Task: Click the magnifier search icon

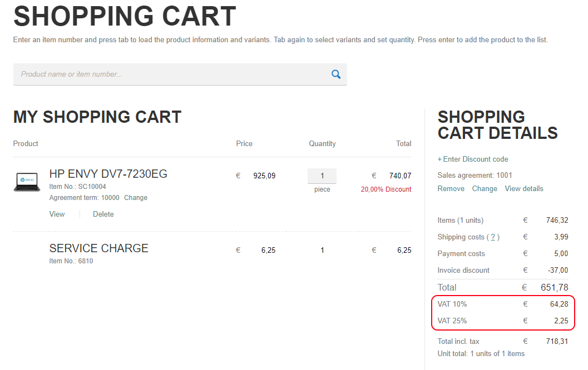Action: click(336, 74)
